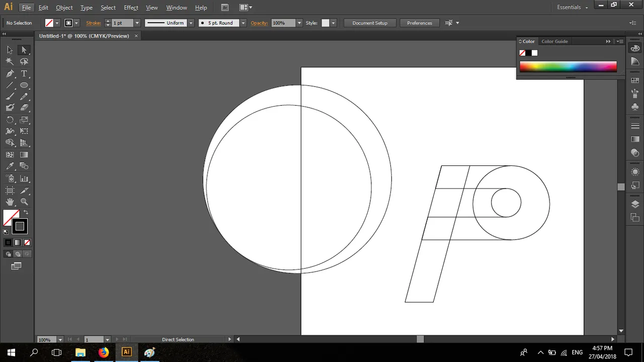Open the graphic Style dropdown
Screen dimensions: 644x362
(333, 23)
